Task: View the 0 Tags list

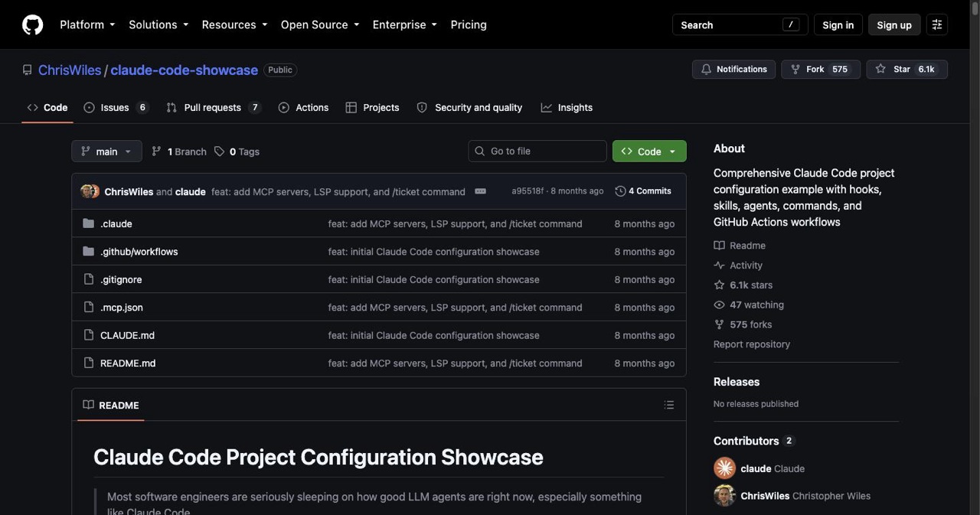Action: [237, 152]
